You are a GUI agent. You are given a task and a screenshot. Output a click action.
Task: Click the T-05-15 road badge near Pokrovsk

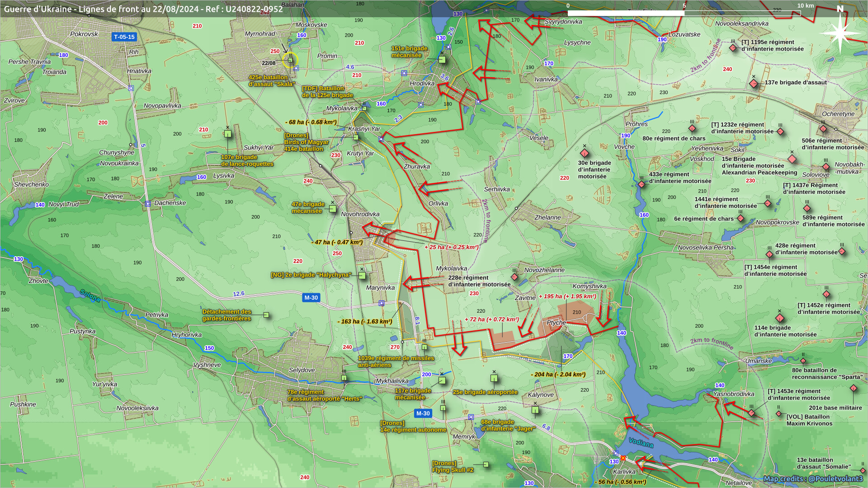point(124,37)
